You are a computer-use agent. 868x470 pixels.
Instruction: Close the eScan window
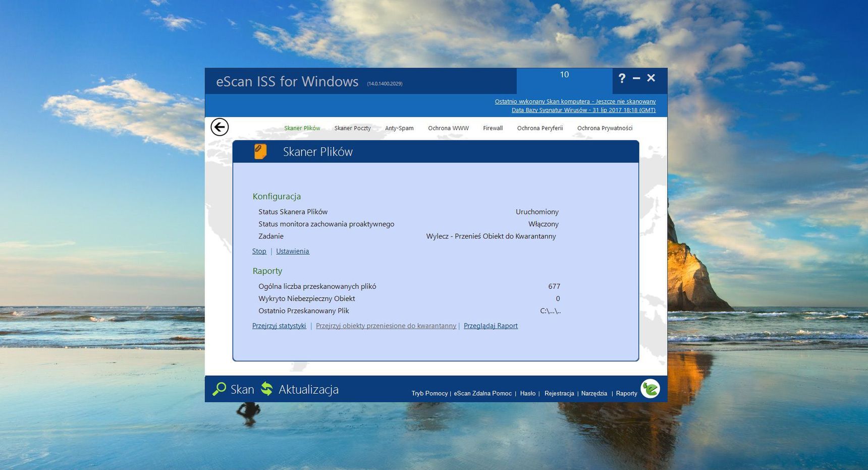tap(651, 78)
